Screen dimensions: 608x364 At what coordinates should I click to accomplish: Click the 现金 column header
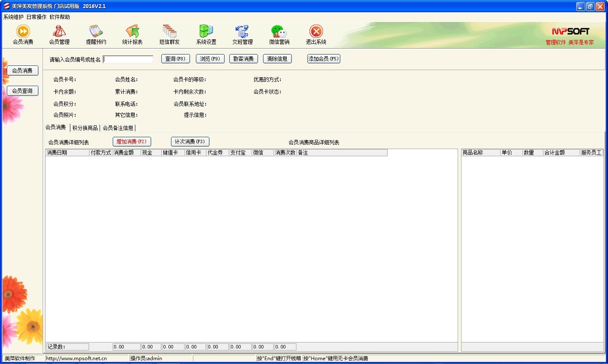[x=151, y=152]
